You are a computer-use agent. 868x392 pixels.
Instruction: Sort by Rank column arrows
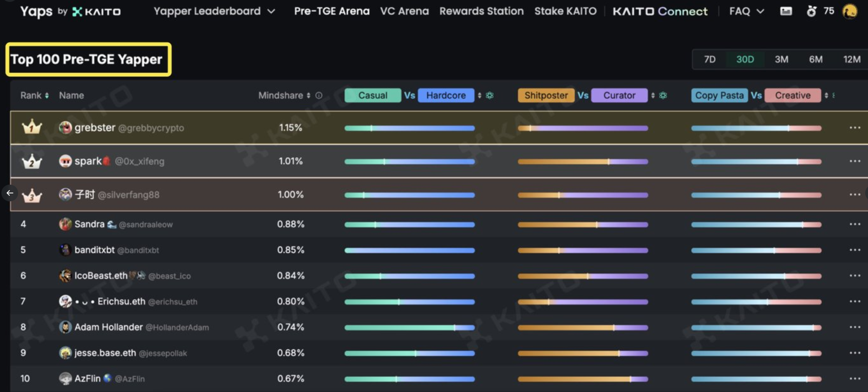pyautogui.click(x=47, y=96)
